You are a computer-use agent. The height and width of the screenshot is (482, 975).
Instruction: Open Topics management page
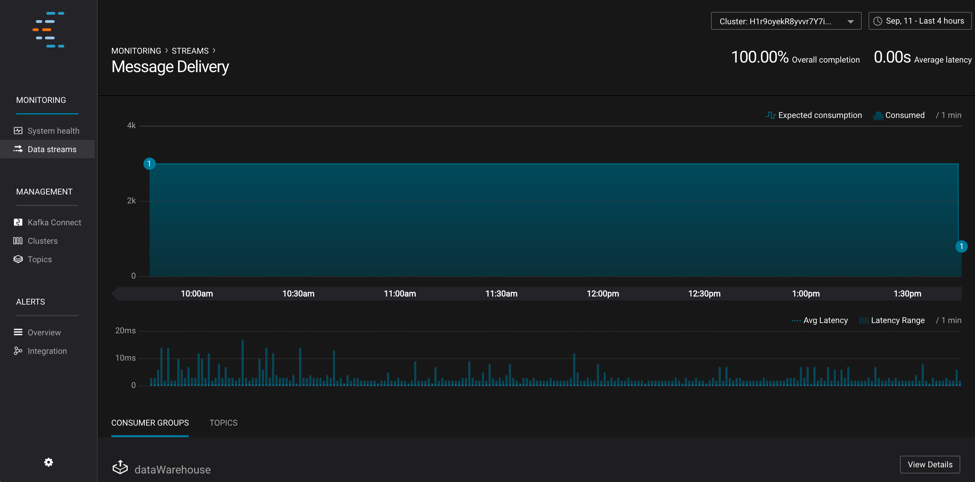[39, 260]
